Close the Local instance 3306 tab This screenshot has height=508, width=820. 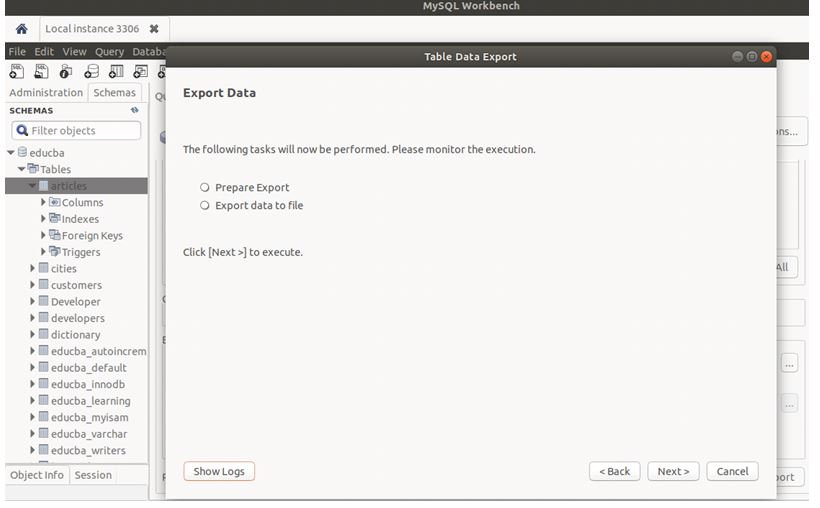click(x=154, y=29)
